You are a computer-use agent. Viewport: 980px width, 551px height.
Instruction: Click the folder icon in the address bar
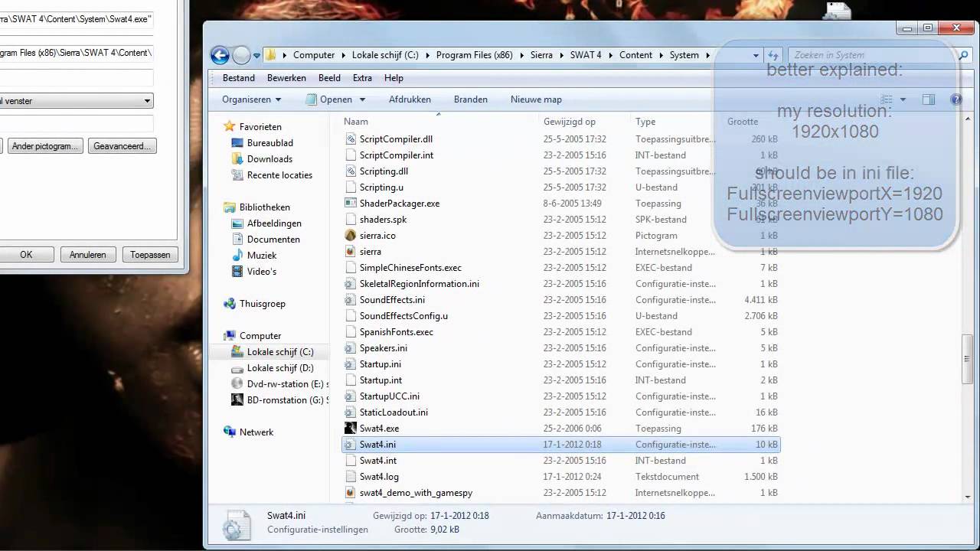pyautogui.click(x=271, y=55)
